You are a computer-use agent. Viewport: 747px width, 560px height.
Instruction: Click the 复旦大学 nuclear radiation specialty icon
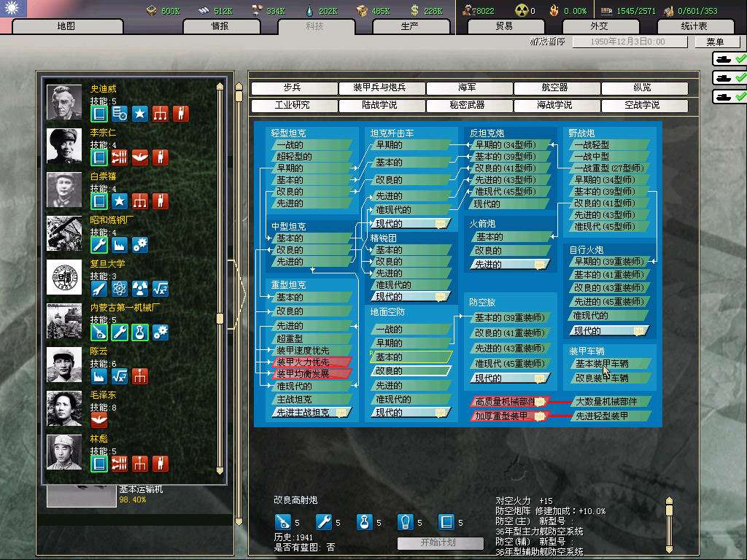coord(140,289)
